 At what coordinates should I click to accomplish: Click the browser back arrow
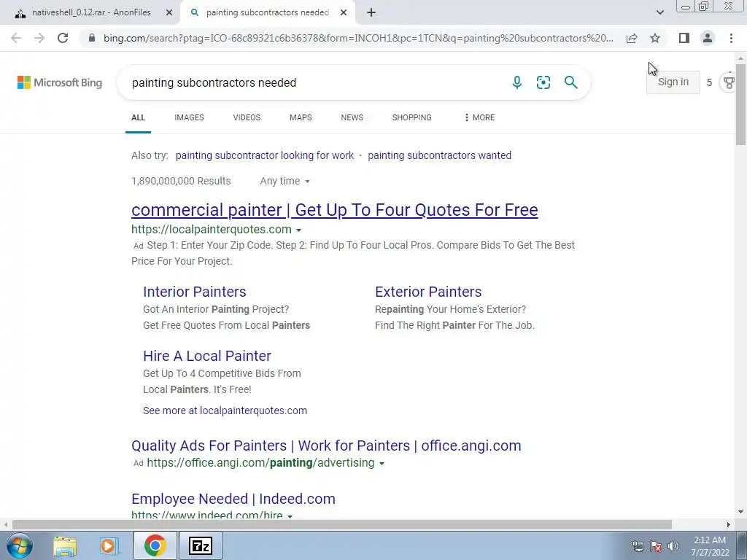[16, 38]
